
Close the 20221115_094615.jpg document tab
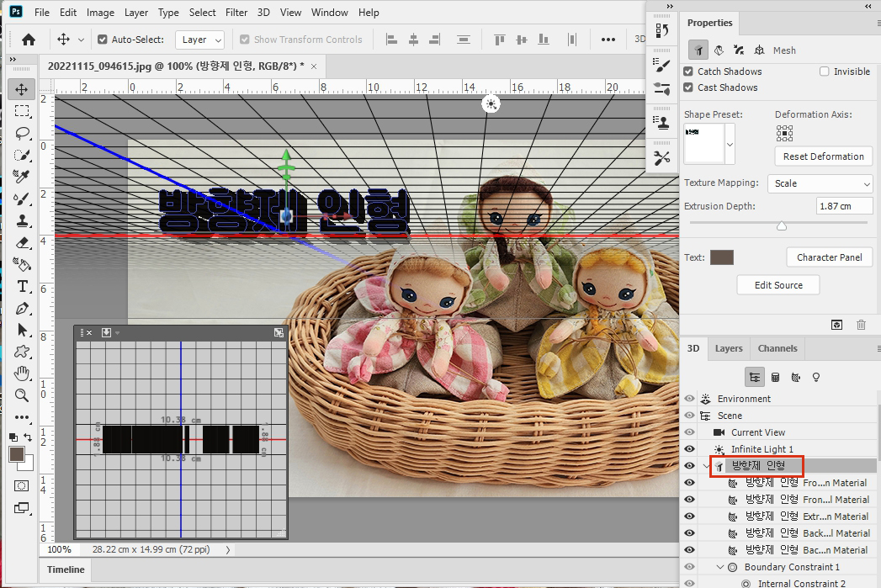314,66
